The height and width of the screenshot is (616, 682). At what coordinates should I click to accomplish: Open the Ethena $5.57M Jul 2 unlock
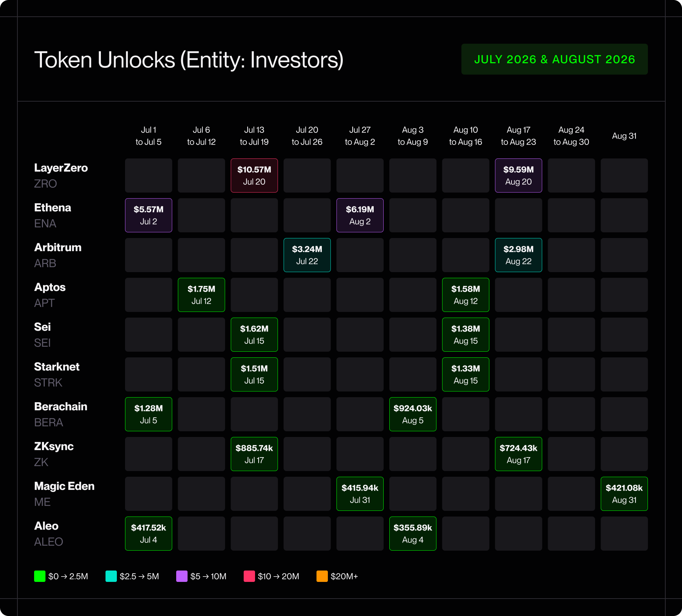[148, 215]
